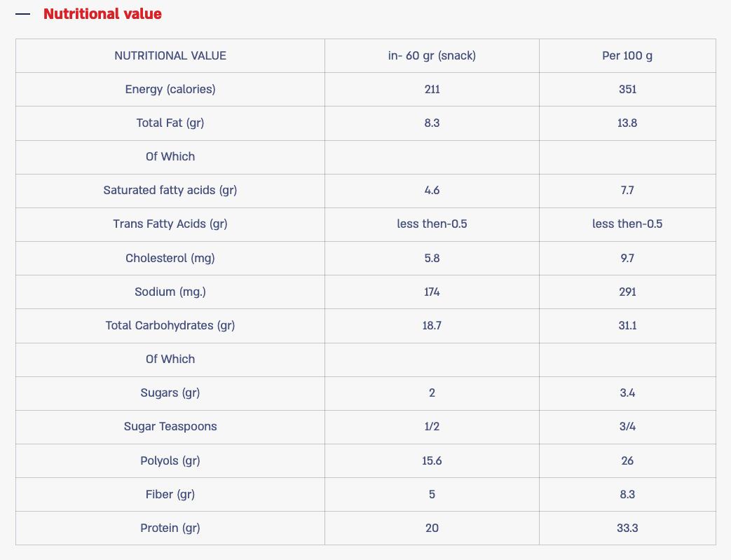Click the 211 energy value cell
This screenshot has height=560, width=731.
pos(432,89)
